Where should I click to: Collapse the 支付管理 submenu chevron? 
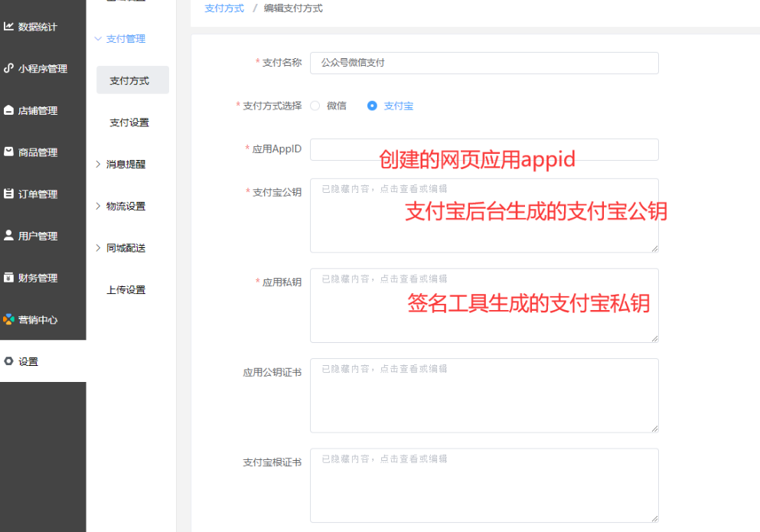pos(98,39)
